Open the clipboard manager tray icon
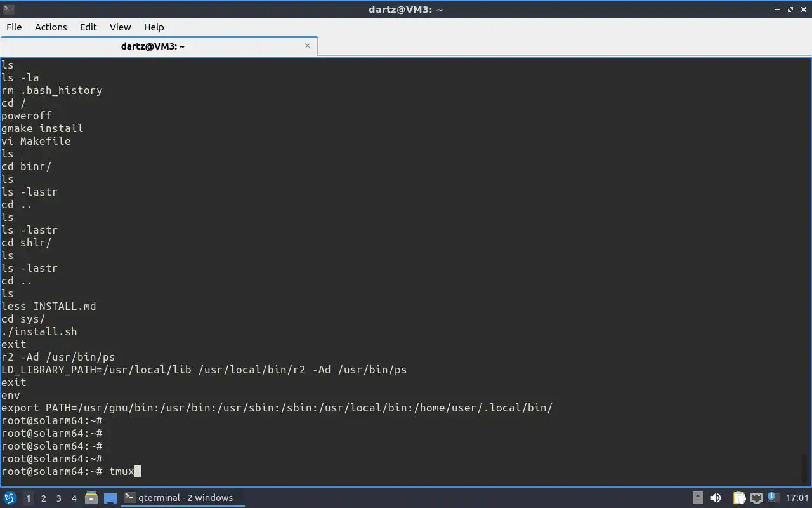The width and height of the screenshot is (812, 508). click(739, 498)
